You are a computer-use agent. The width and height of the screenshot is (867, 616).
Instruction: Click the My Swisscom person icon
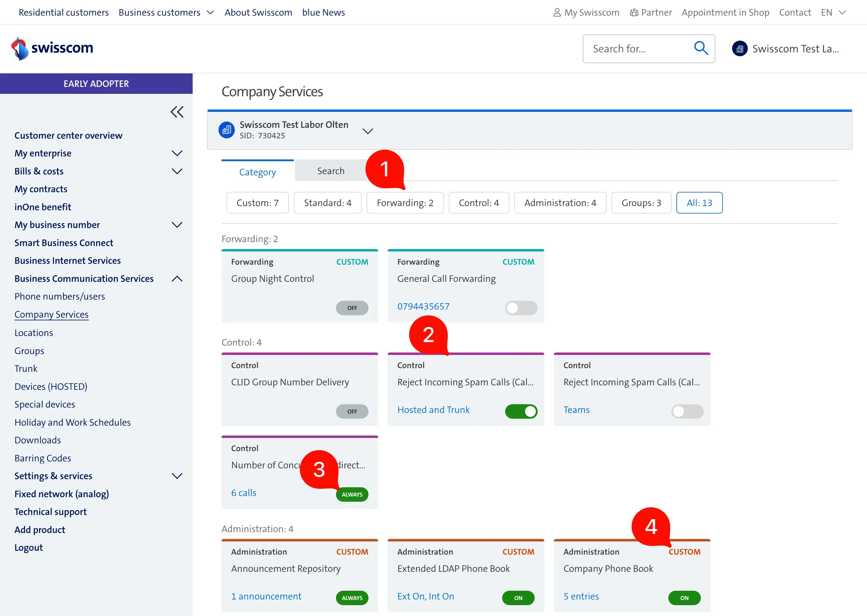pos(557,13)
